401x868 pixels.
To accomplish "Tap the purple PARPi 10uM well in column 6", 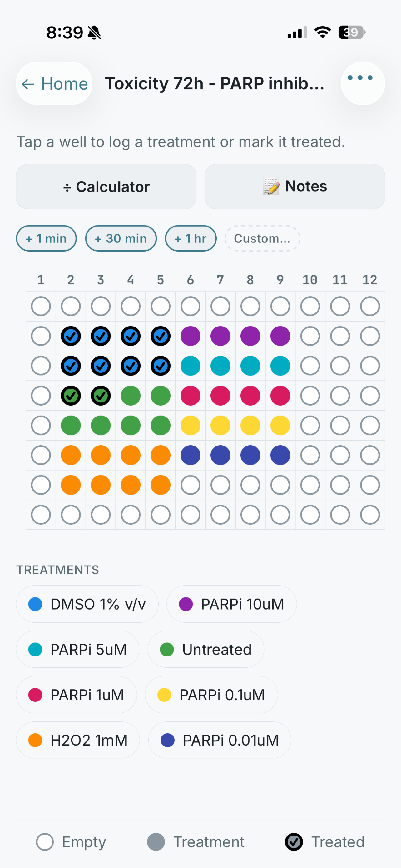I will (x=191, y=336).
